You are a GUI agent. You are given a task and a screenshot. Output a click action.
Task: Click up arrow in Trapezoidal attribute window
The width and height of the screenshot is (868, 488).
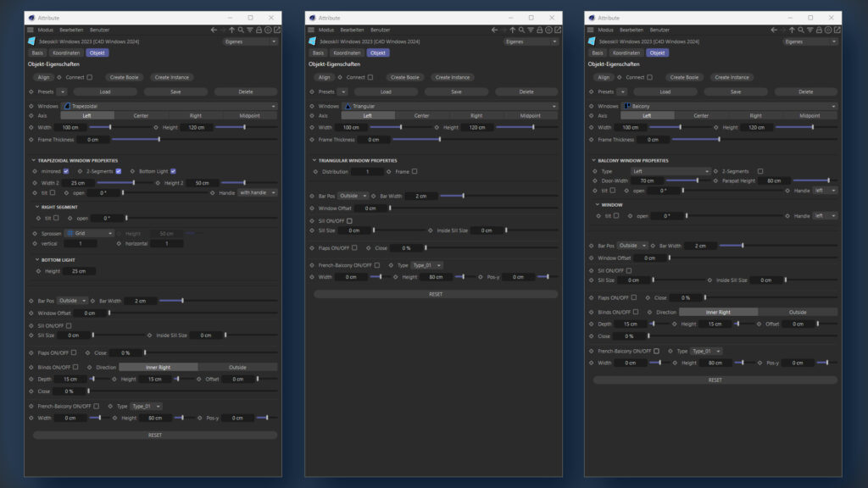point(232,30)
